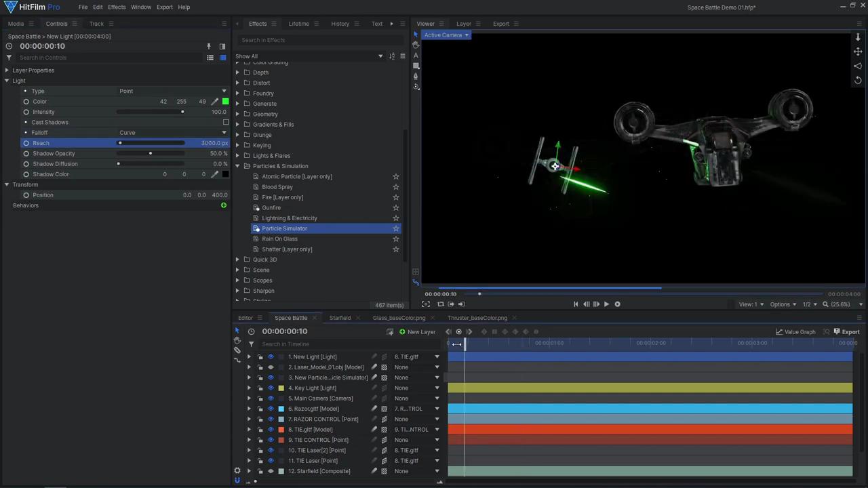Open the Show All filter dropdown in Effects
868x488 pixels.
click(309, 56)
